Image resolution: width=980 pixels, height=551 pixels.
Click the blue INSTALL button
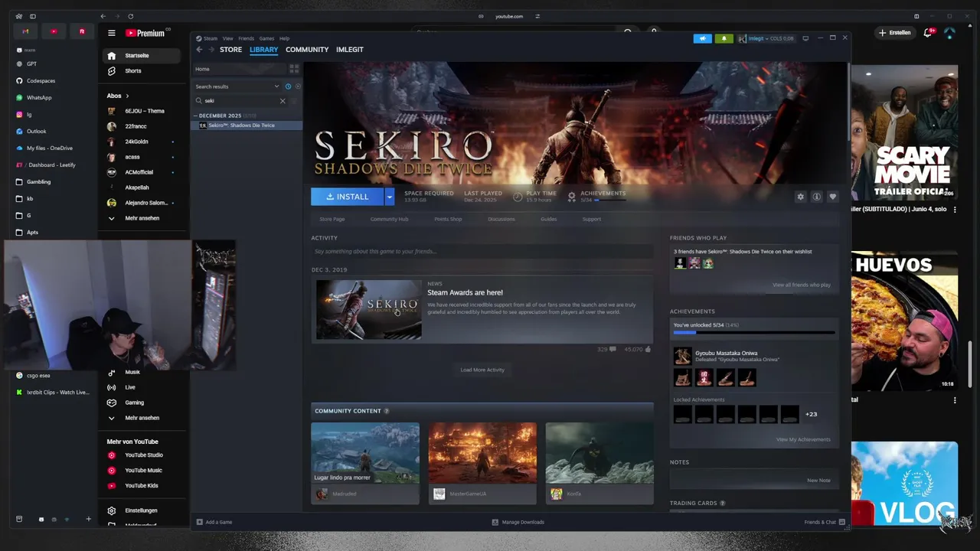tap(348, 197)
